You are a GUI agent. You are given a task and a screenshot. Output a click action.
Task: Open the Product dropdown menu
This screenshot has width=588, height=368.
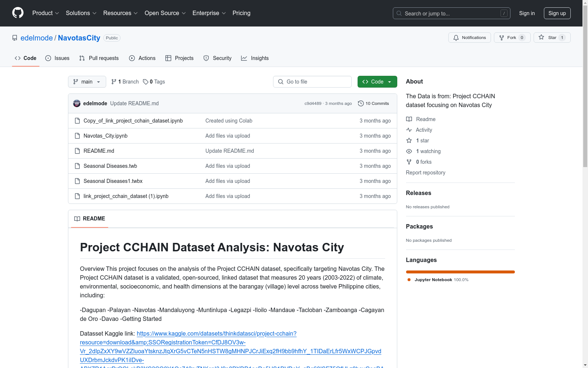click(x=46, y=13)
